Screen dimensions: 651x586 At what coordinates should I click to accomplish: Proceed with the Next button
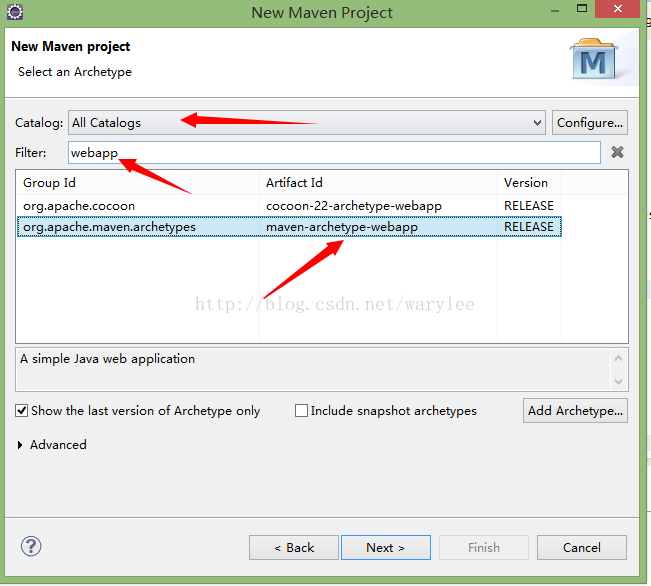386,548
